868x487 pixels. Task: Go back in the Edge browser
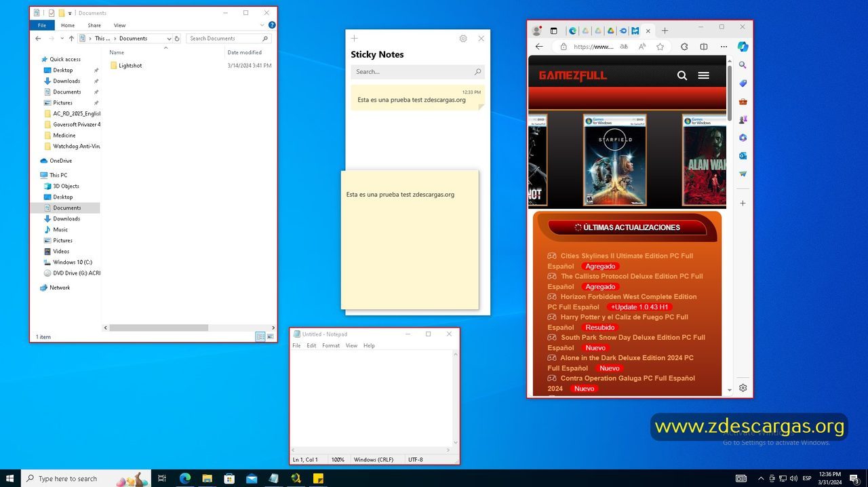point(539,47)
